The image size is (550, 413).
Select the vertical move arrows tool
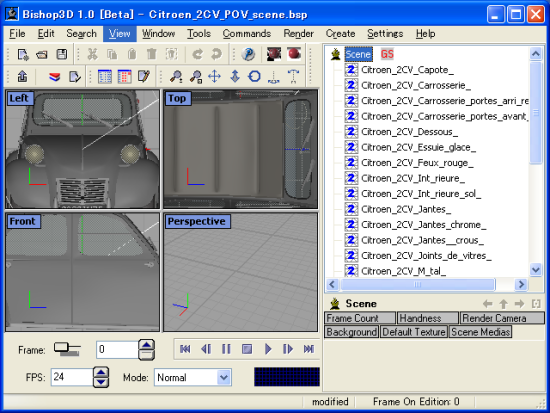click(235, 76)
